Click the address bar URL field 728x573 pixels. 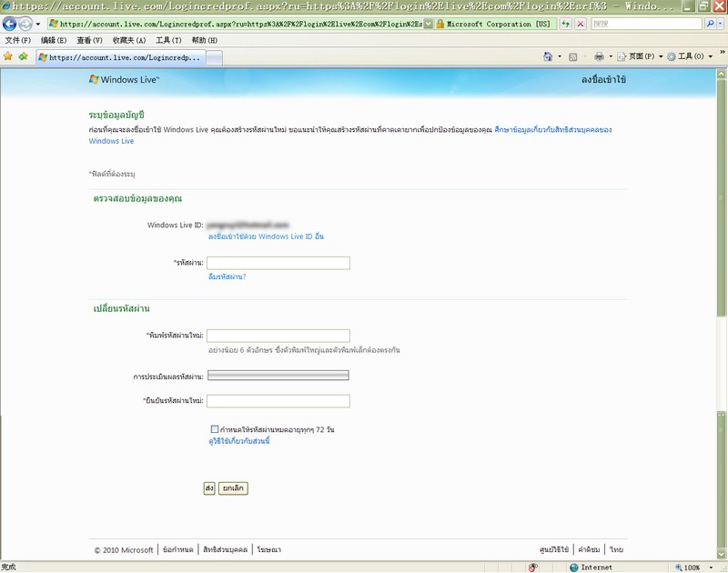[236, 24]
